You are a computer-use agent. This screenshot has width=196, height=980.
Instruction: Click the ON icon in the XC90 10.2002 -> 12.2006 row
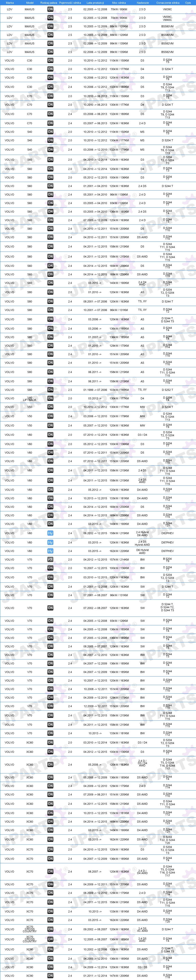pos(50,950)
